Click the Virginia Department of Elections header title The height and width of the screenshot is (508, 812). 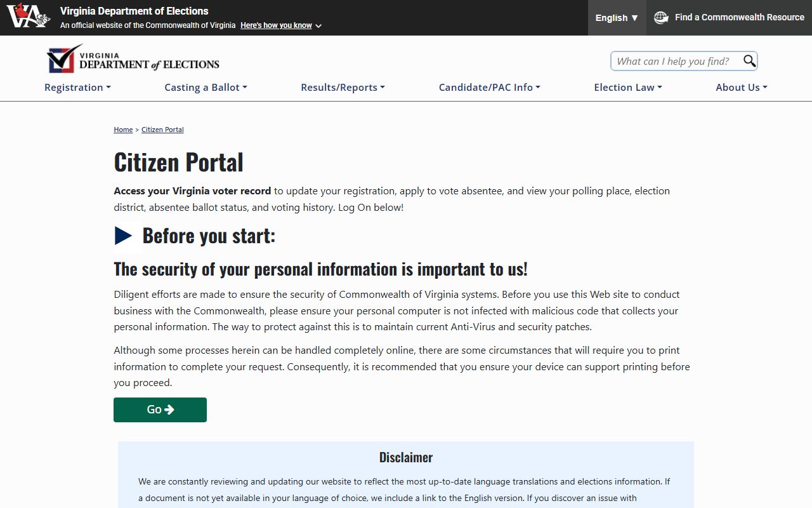(134, 11)
